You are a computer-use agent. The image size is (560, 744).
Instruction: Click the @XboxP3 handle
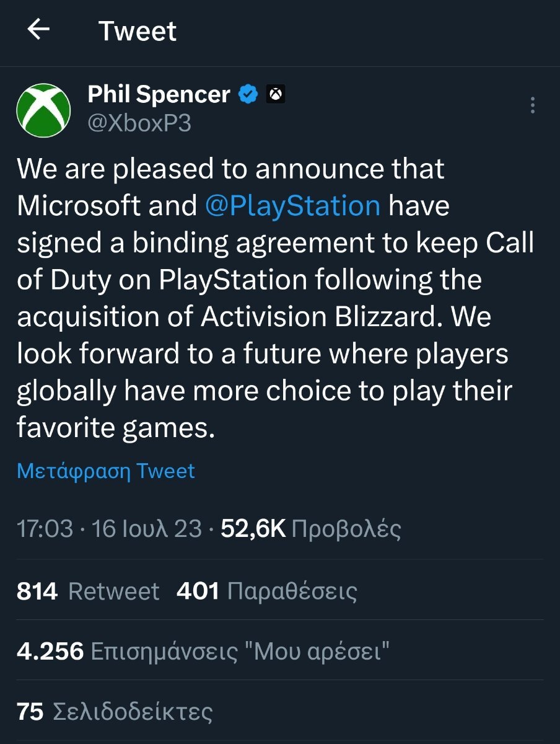[139, 123]
